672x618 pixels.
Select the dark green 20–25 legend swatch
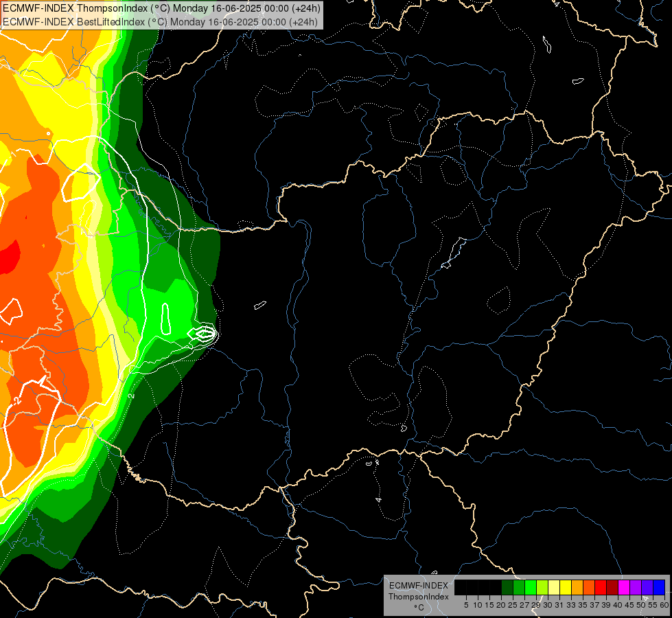[507, 587]
